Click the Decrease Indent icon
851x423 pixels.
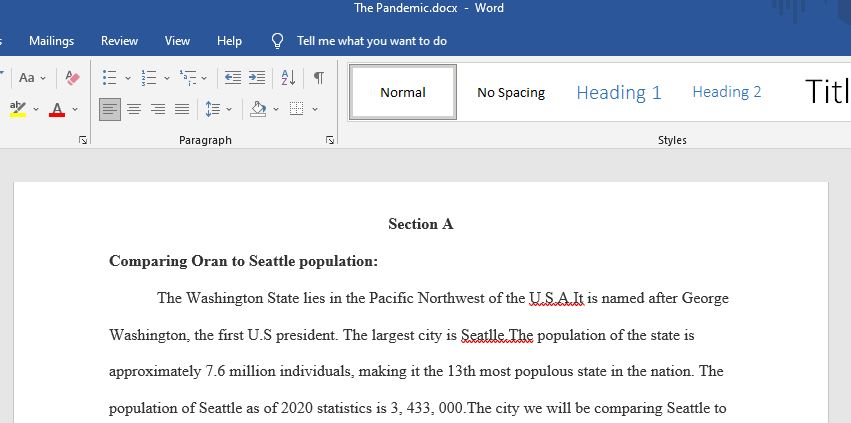pyautogui.click(x=233, y=78)
